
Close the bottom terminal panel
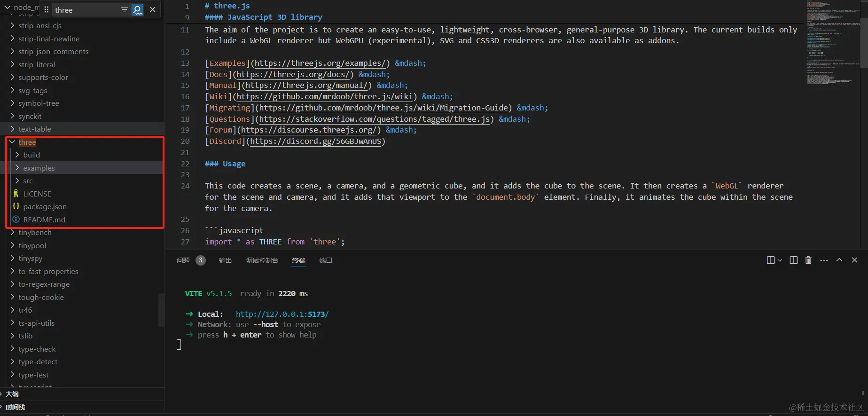click(x=854, y=260)
